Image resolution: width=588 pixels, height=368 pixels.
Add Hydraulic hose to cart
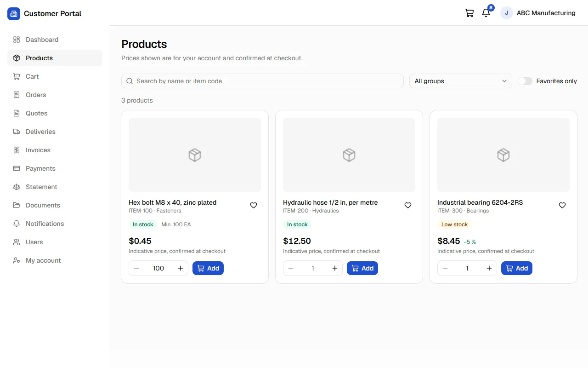coord(362,268)
